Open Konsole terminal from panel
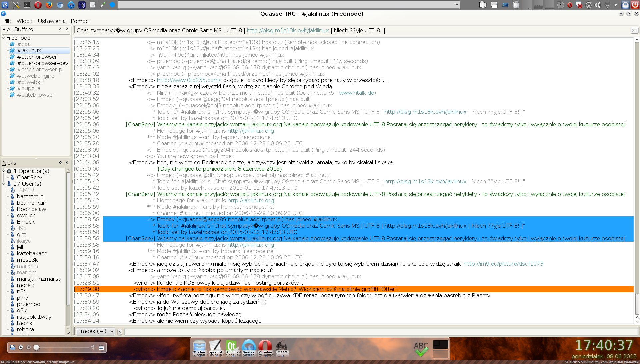 click(27, 5)
